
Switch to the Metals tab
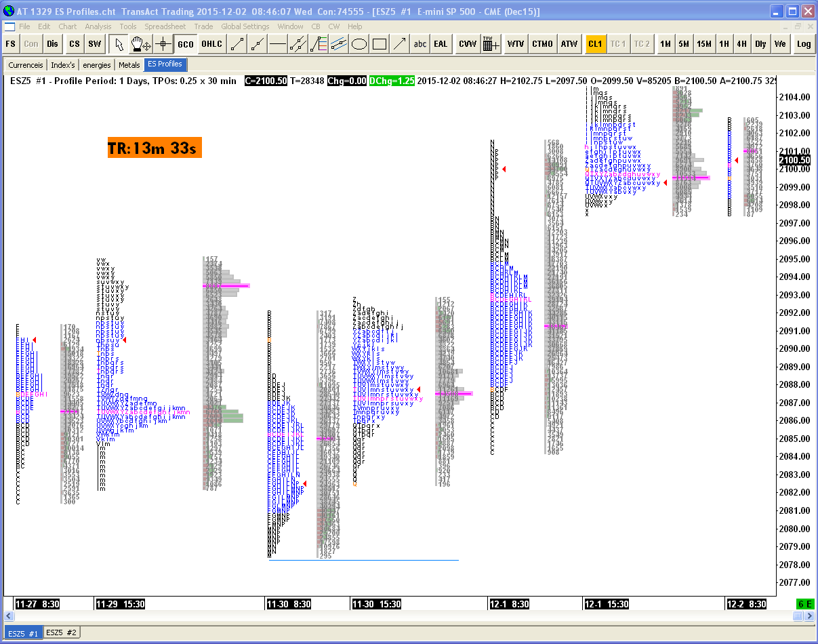click(129, 65)
